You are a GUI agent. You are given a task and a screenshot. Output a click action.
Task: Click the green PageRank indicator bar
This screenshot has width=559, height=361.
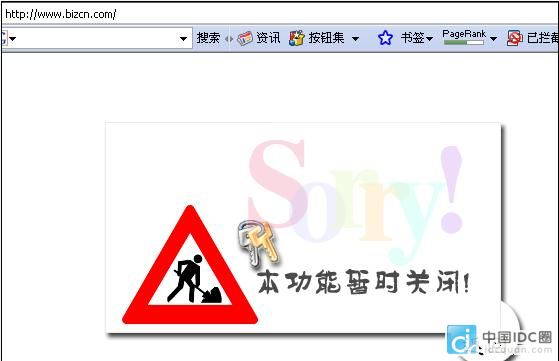463,42
